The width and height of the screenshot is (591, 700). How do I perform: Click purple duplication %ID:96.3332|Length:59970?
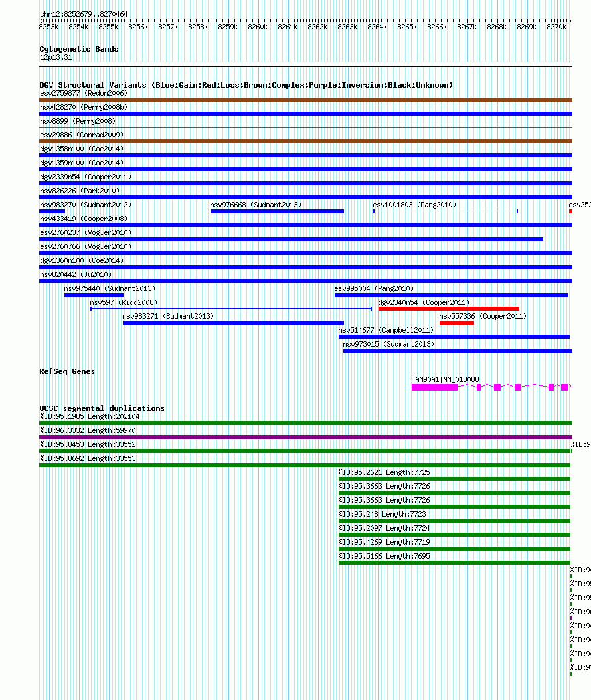[305, 437]
